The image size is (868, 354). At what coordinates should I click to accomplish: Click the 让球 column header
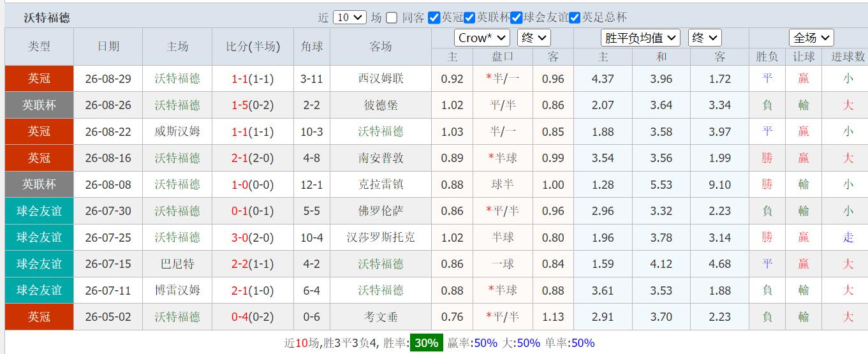pyautogui.click(x=804, y=57)
